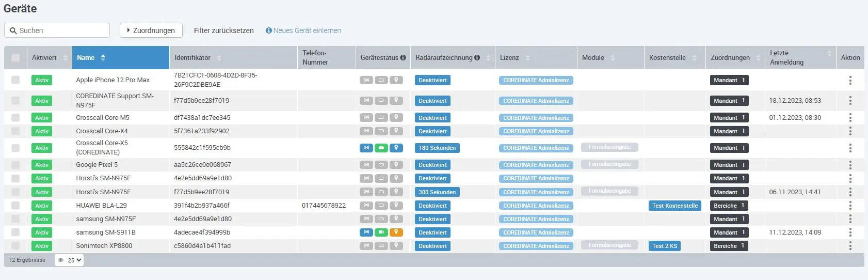Open action menu for samsung SM-N975F

click(850, 219)
